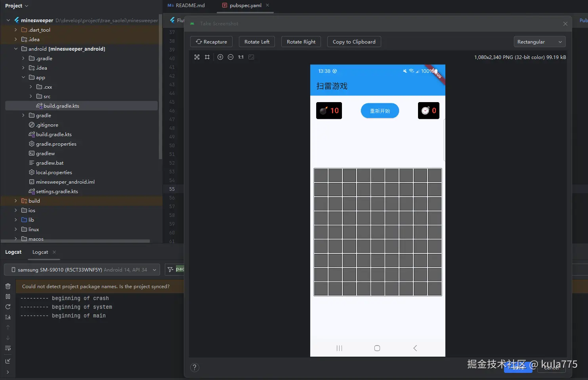588x380 pixels.
Task: Pause Logcat output
Action: [8, 296]
